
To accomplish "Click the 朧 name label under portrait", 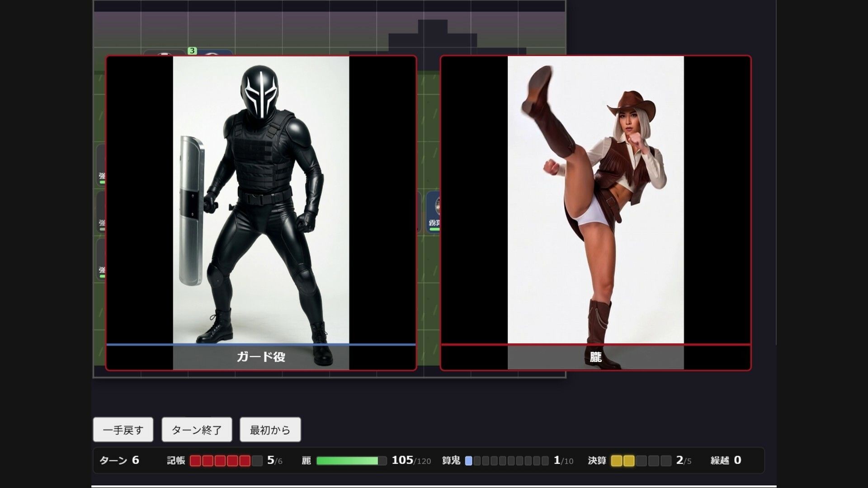I will coord(595,357).
